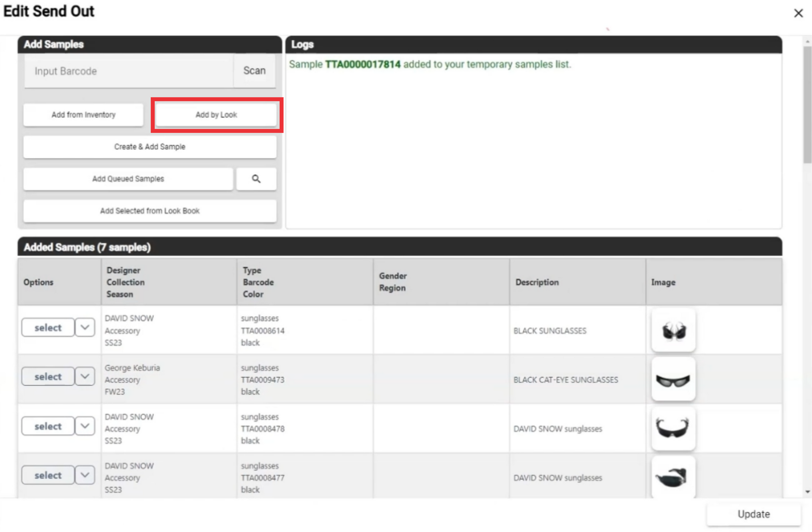Click select for George Keburia row

pyautogui.click(x=48, y=376)
